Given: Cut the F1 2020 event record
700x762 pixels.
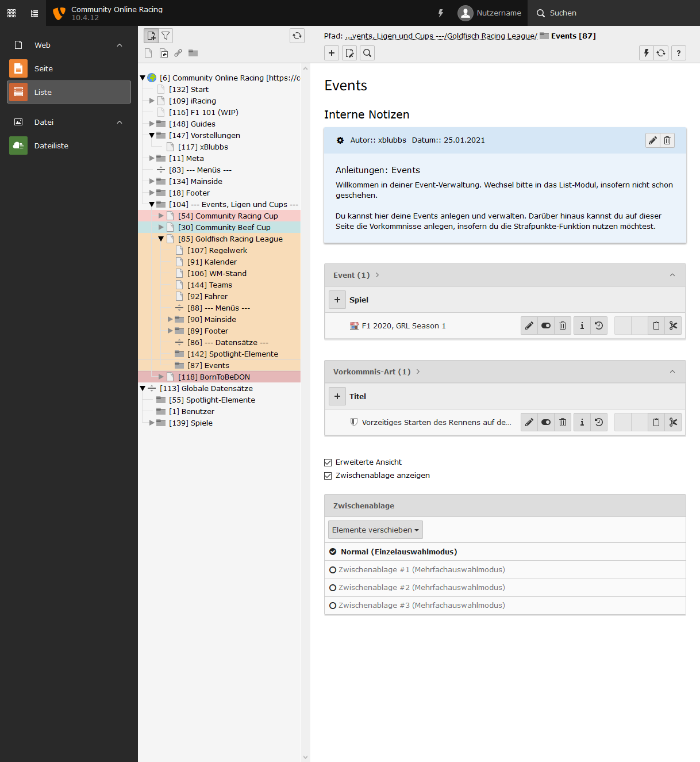Looking at the screenshot, I should pos(673,326).
